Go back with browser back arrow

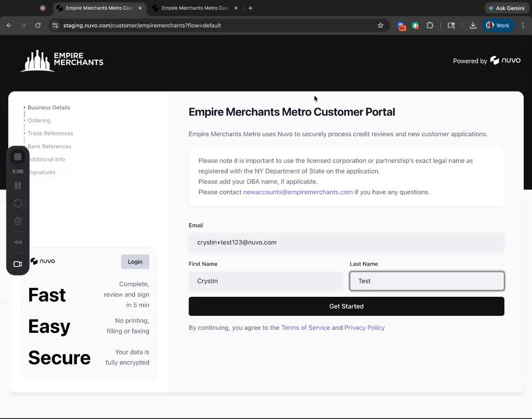[x=9, y=26]
